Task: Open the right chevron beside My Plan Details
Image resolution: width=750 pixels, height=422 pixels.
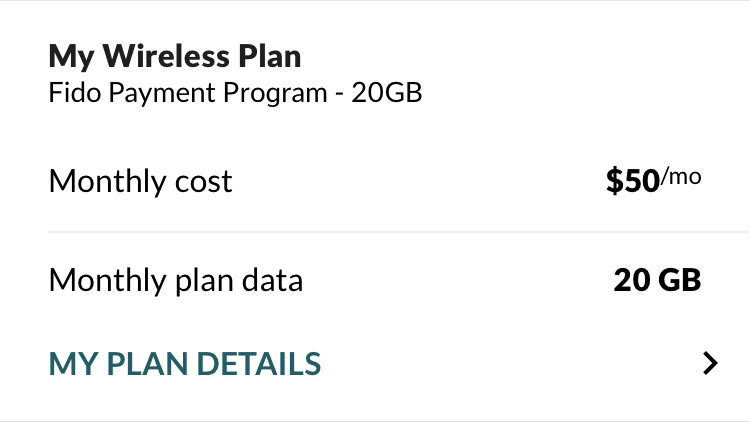Action: [x=710, y=363]
